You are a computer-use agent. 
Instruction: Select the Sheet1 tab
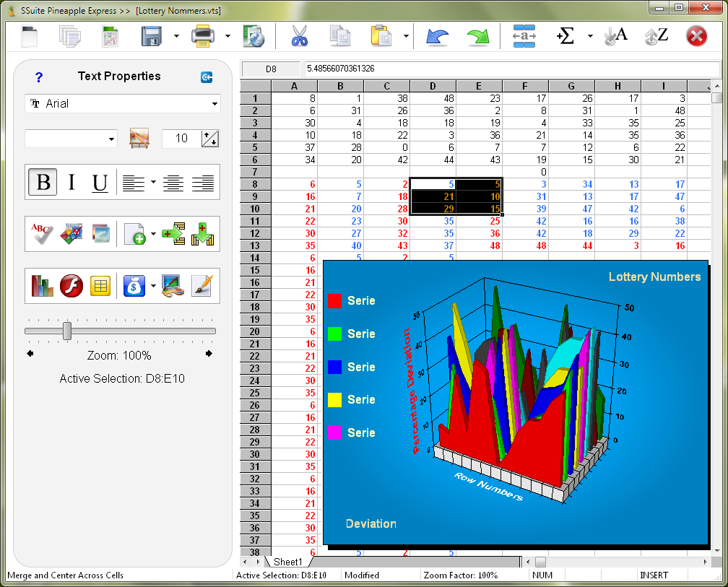(x=288, y=562)
